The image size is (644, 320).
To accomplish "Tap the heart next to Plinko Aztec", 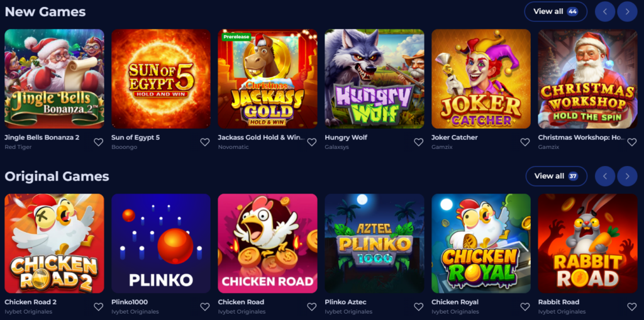I will [x=418, y=307].
